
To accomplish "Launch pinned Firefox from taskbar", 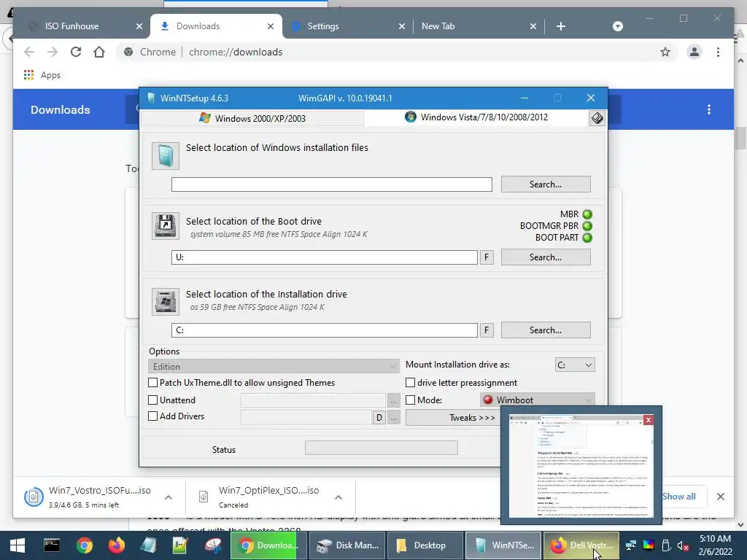I will tap(116, 545).
